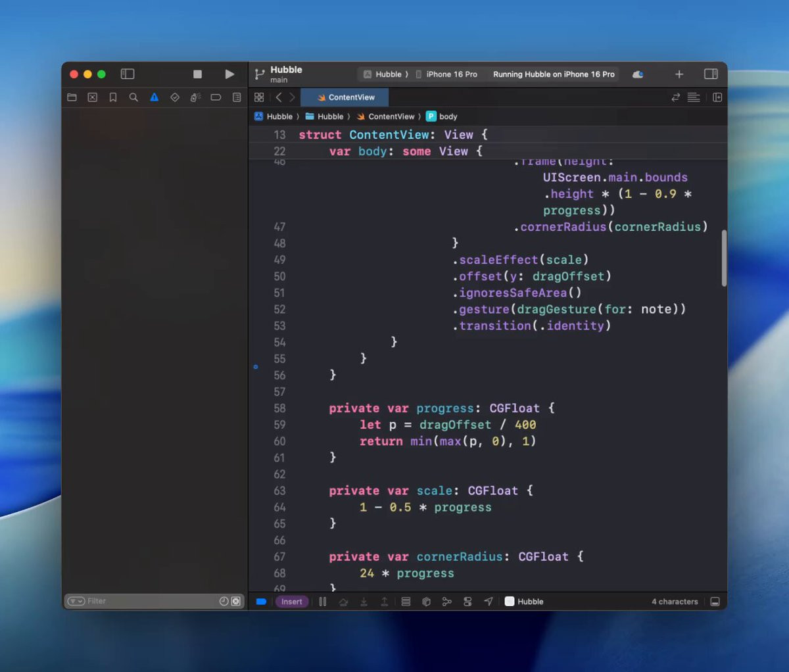The image size is (789, 672).
Task: Click line number 58 in gutter
Action: [x=279, y=408]
